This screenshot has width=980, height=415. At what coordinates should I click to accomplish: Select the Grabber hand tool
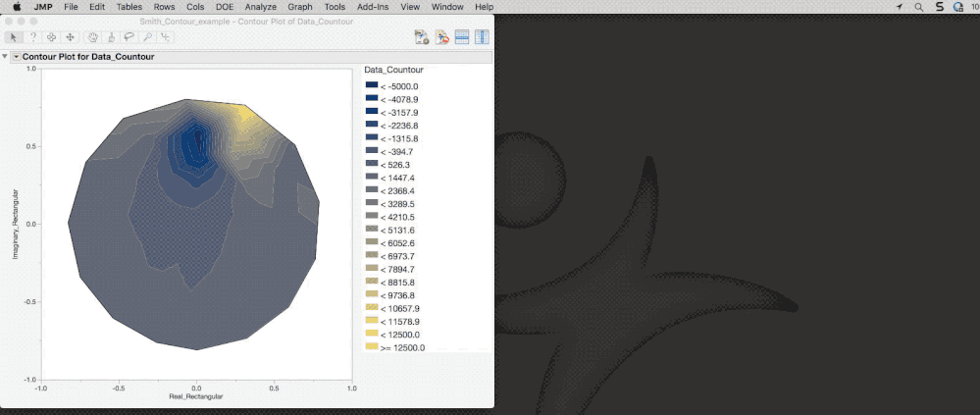click(93, 37)
